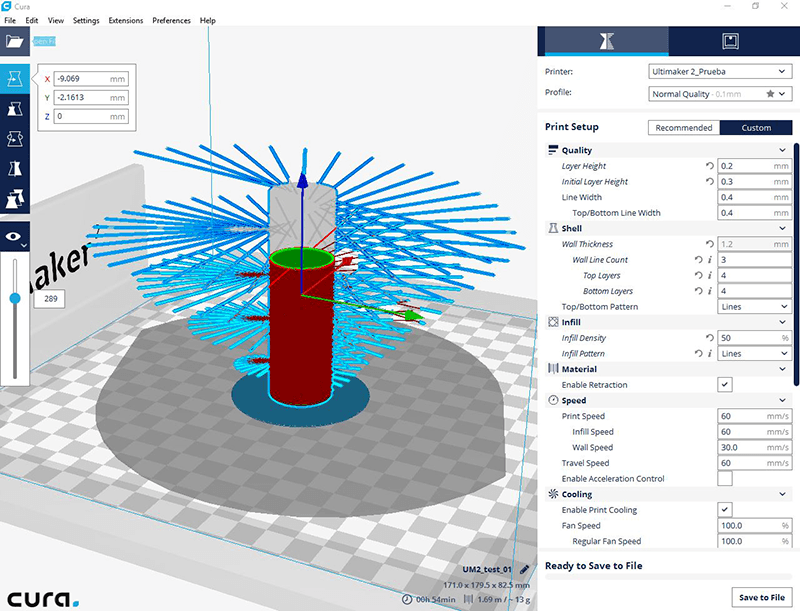800x611 pixels.
Task: Click the profile star icon
Action: tap(770, 94)
